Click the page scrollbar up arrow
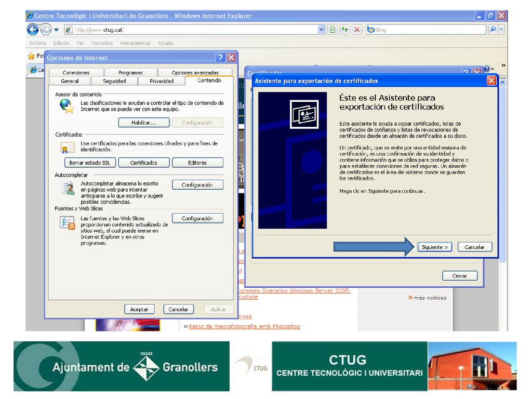This screenshot has width=532, height=399. coord(502,82)
